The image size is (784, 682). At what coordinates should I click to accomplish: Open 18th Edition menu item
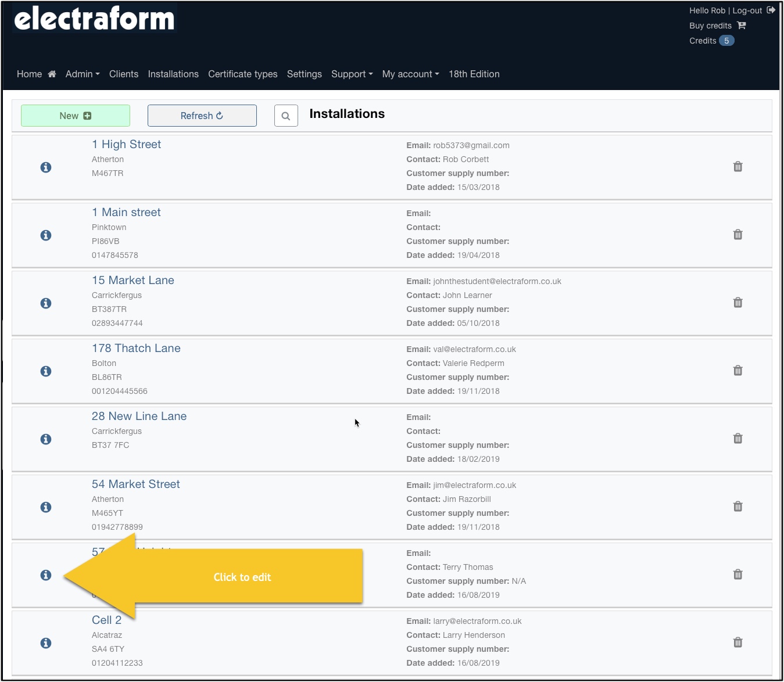(x=474, y=74)
